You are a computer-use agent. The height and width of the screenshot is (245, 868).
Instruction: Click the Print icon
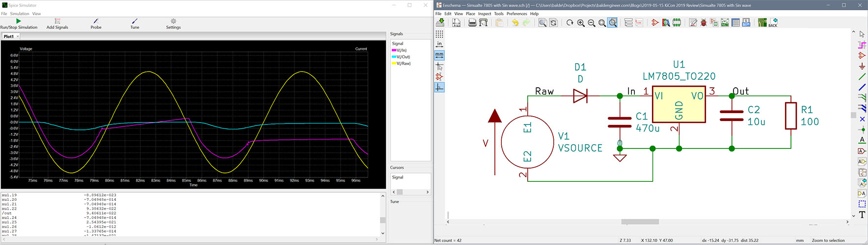[472, 23]
